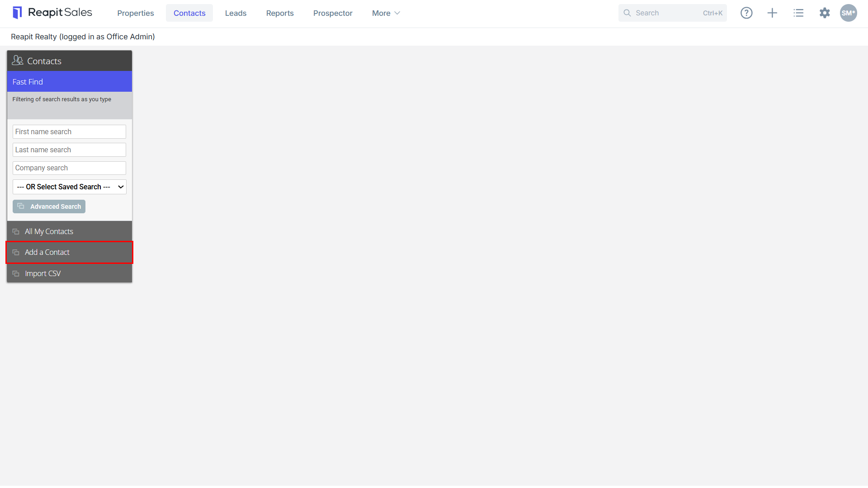Focus the First name search field
This screenshot has width=868, height=488.
[69, 132]
